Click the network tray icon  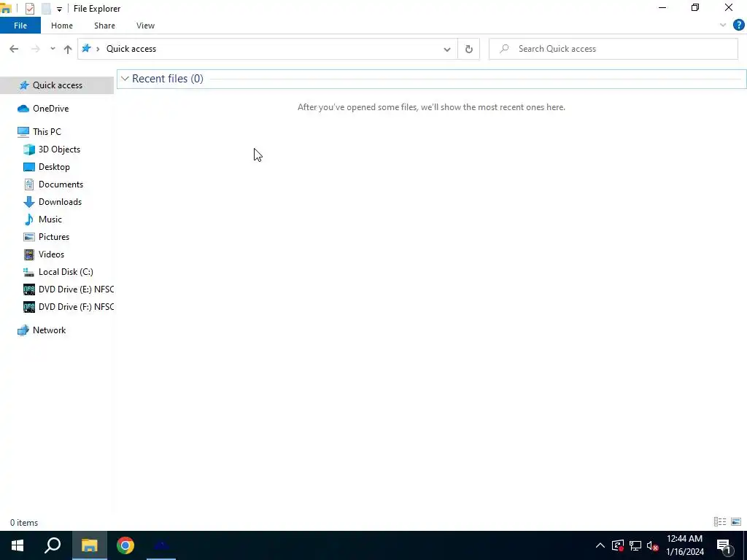[x=635, y=545]
